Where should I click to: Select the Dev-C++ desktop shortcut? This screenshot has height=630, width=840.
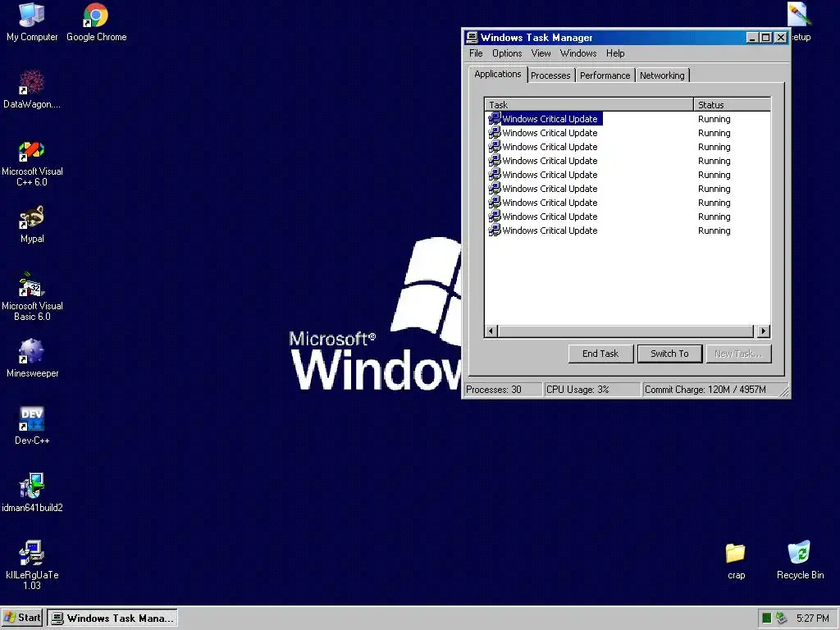(32, 426)
